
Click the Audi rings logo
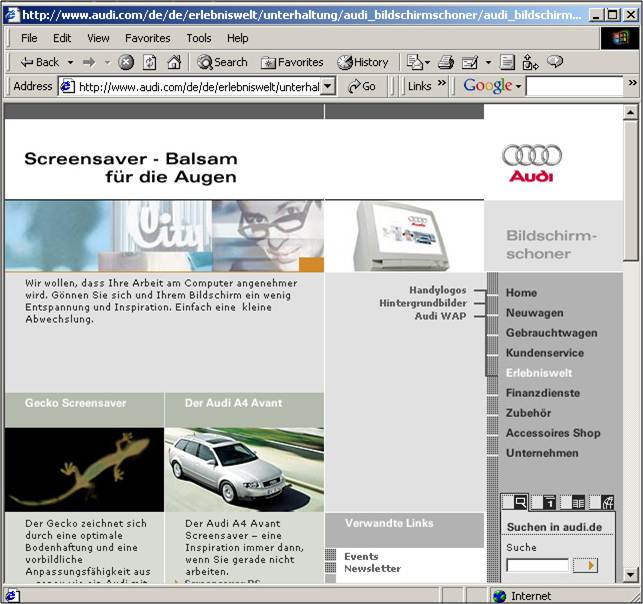pos(531,156)
